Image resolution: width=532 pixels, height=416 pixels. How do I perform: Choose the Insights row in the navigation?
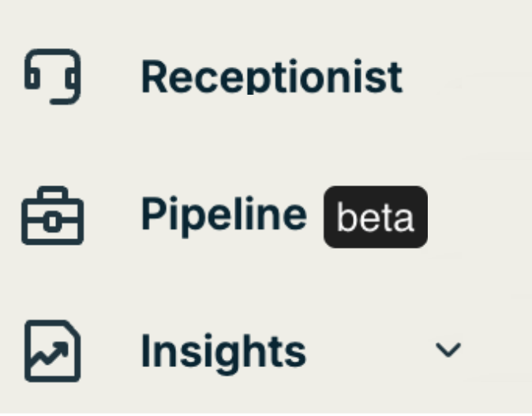(223, 350)
